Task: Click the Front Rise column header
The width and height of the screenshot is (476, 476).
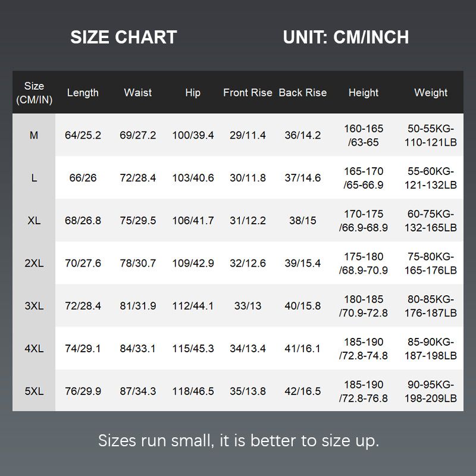Action: (x=248, y=93)
